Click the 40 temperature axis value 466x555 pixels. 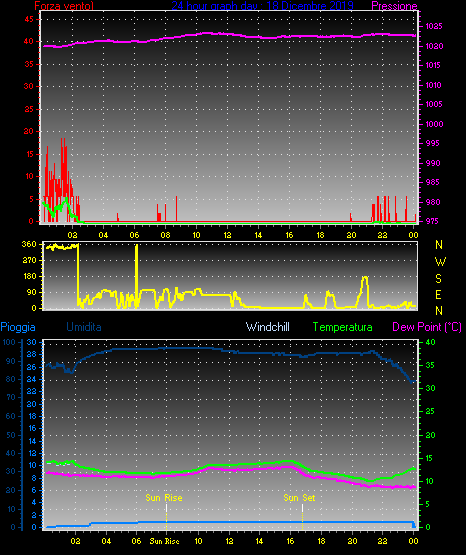430,342
